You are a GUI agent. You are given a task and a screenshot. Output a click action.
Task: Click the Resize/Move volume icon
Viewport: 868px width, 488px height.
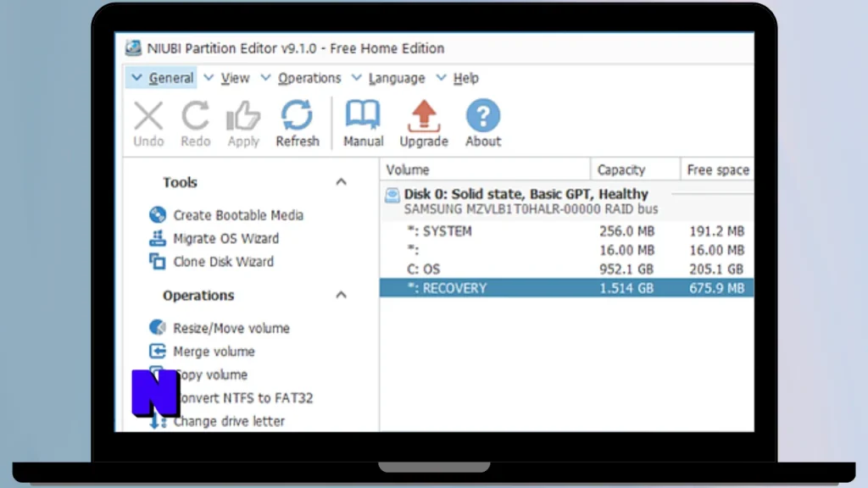(157, 328)
